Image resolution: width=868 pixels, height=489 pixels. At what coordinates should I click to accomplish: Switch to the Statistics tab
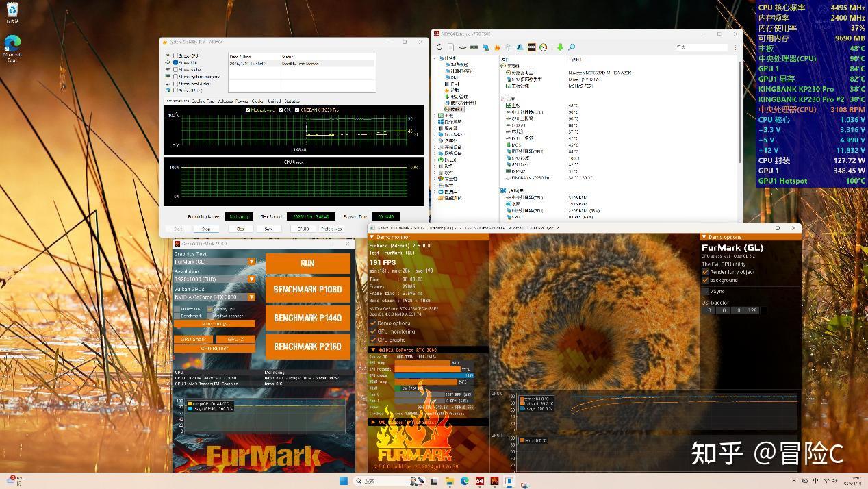pos(292,101)
